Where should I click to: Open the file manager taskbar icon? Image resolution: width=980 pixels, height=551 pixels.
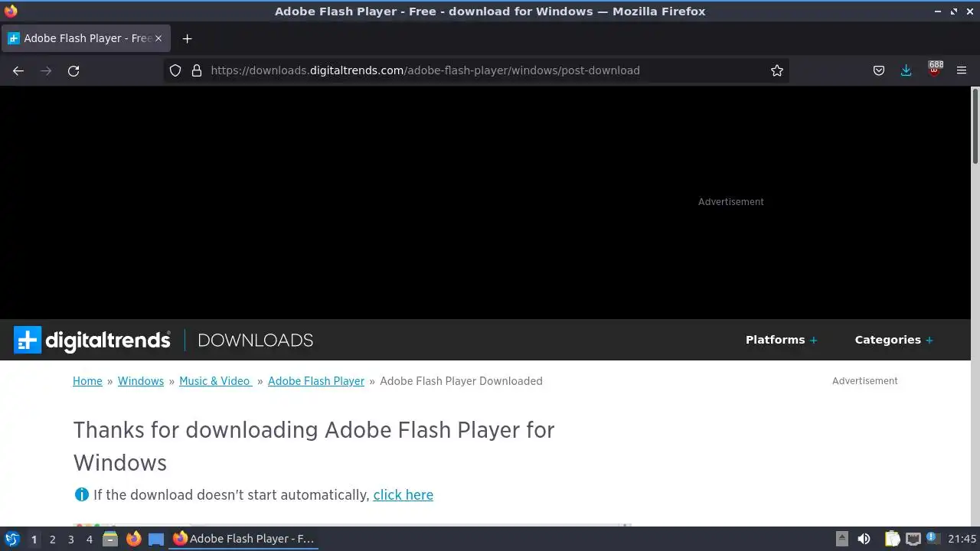110,539
